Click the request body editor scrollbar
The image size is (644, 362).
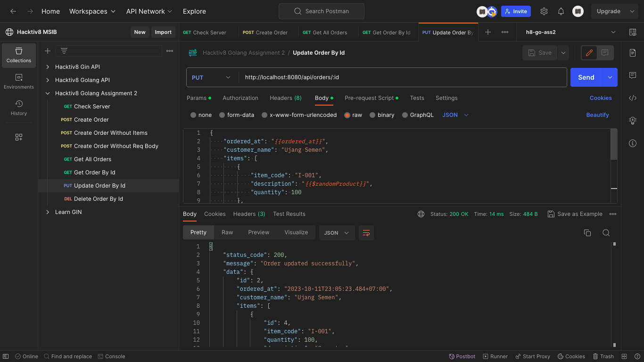[614, 144]
